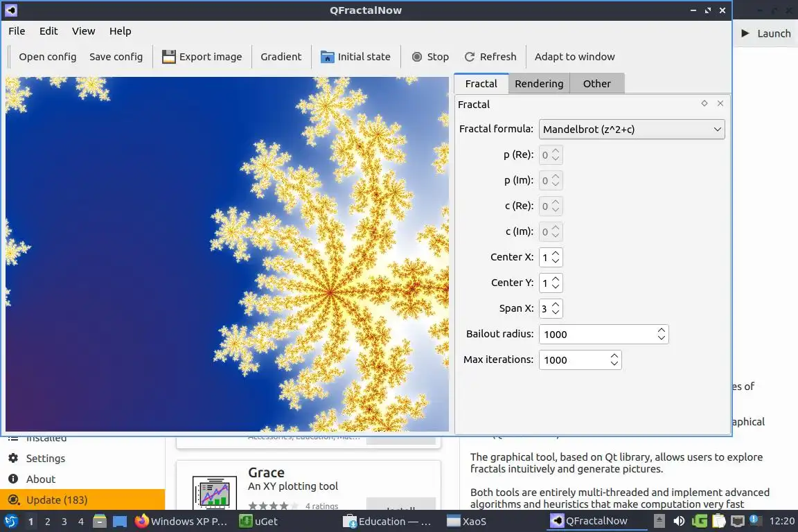
Task: Click the Gradient toolbar button
Action: [x=281, y=57]
